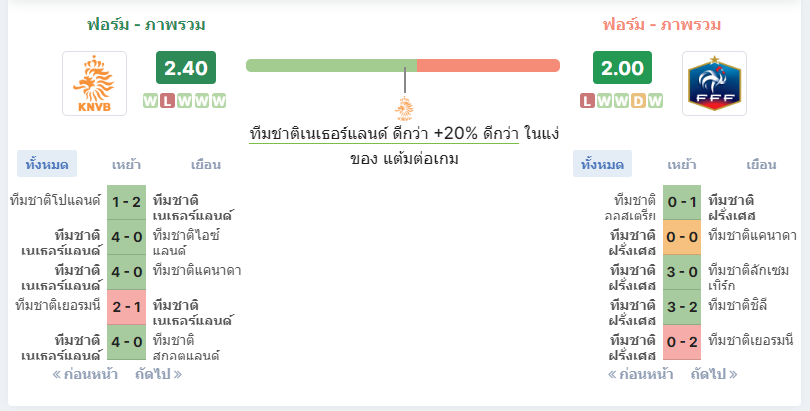This screenshot has height=411, width=810.
Task: Switch Netherlands form to เหย้า tab
Action: point(126,164)
